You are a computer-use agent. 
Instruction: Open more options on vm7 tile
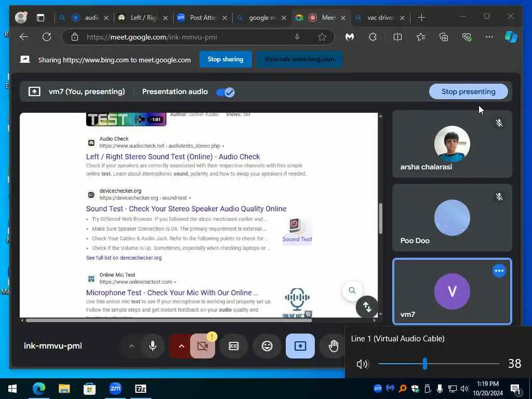pyautogui.click(x=499, y=271)
